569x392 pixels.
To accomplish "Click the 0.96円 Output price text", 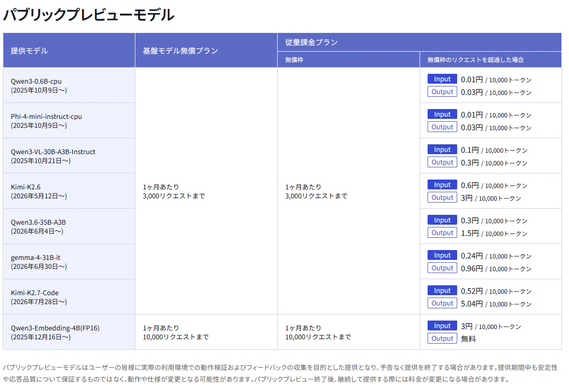I will pyautogui.click(x=472, y=268).
